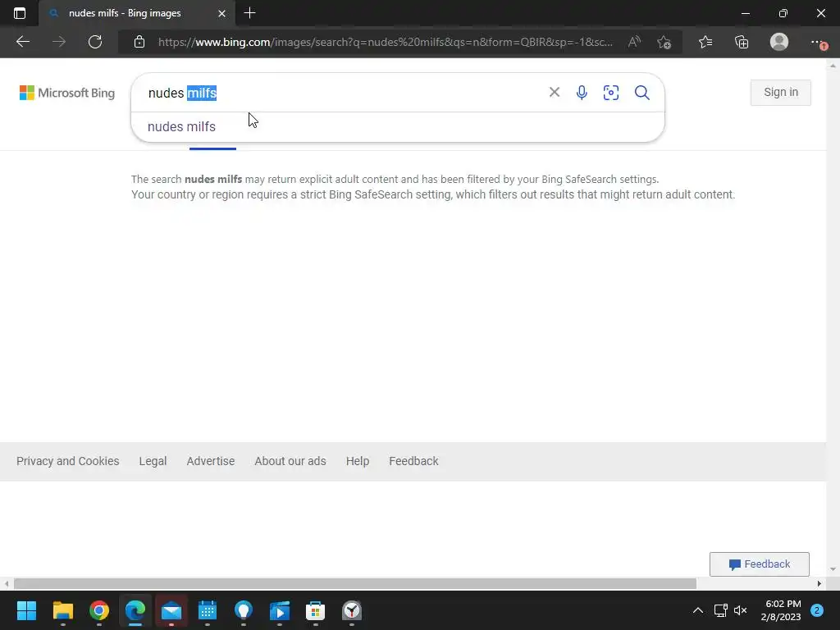The width and height of the screenshot is (840, 630).
Task: Open the Legal footer link
Action: point(153,461)
